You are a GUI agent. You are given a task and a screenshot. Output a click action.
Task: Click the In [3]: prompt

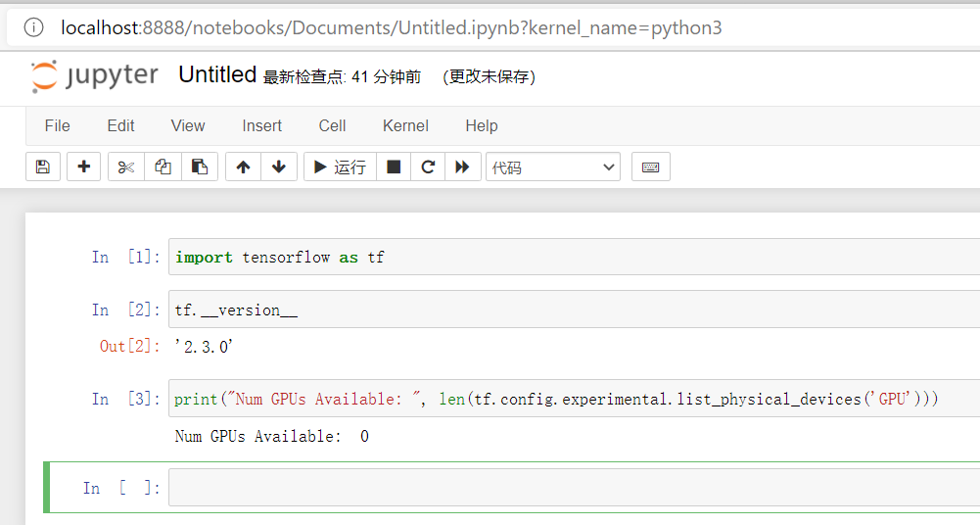126,399
